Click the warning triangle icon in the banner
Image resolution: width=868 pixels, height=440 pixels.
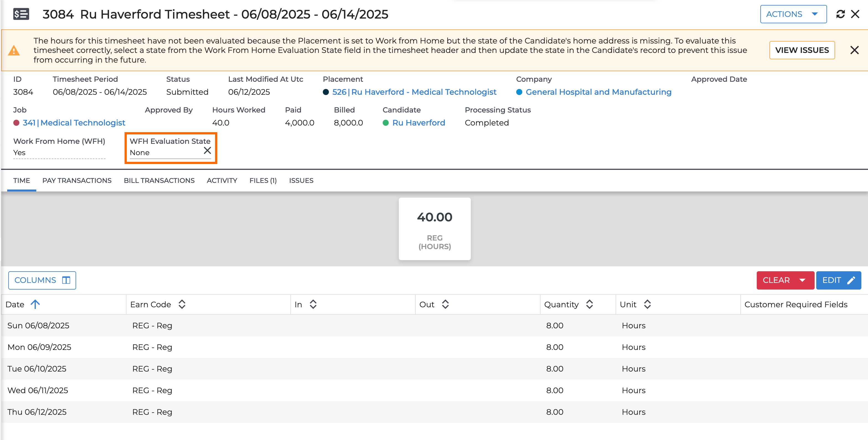click(14, 51)
